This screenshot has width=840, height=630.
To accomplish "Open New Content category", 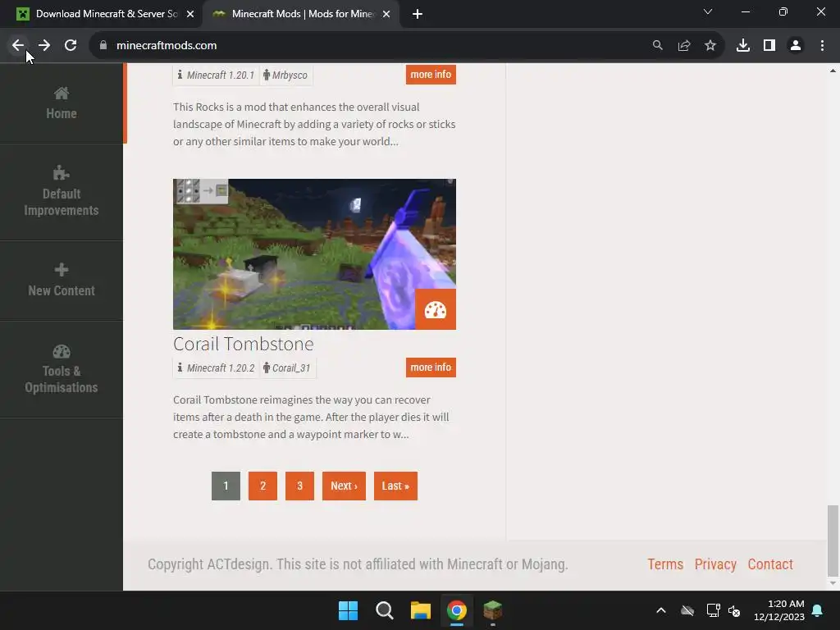I will (x=61, y=281).
